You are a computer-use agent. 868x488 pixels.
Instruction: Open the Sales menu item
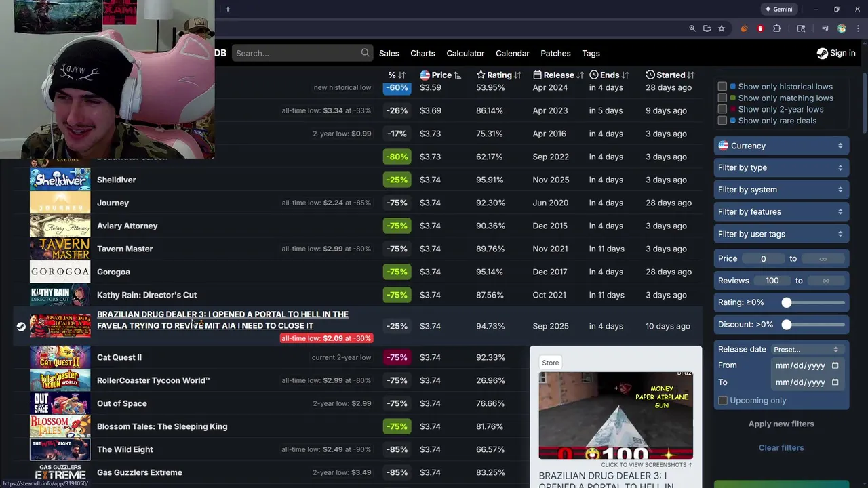(389, 53)
